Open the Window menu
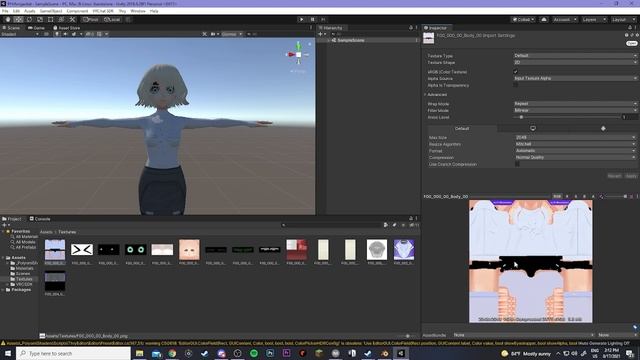The width and height of the screenshot is (640, 360). [x=138, y=11]
